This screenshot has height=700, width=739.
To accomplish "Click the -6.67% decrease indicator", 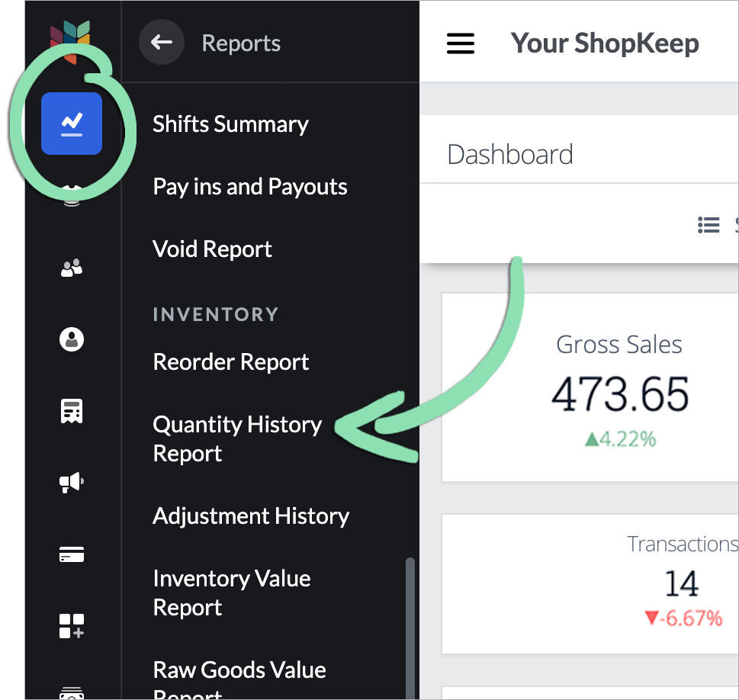I will click(x=683, y=618).
